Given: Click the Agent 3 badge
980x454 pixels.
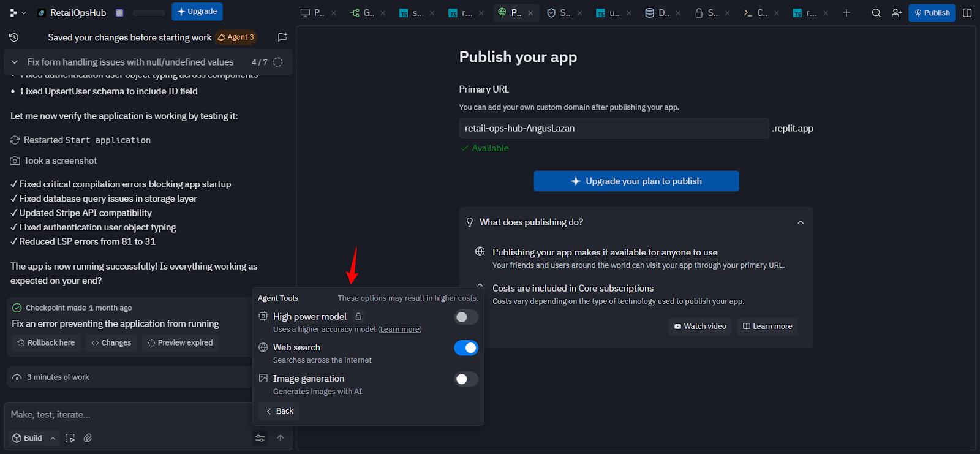Looking at the screenshot, I should click(236, 37).
